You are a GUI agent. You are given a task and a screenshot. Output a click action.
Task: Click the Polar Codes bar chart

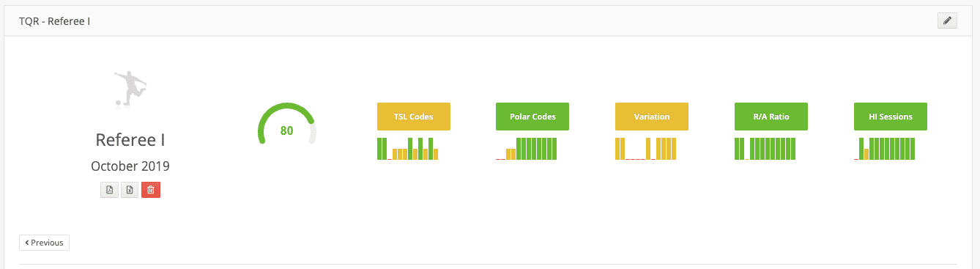pos(527,149)
